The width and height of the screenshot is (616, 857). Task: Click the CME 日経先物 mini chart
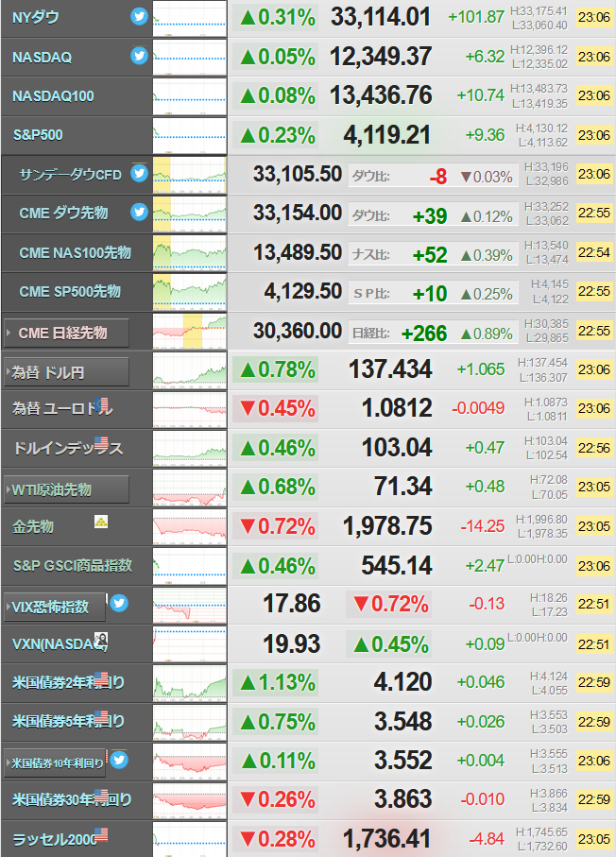click(190, 332)
